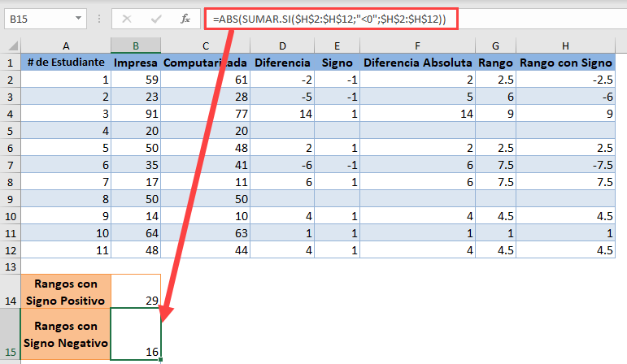Select row 13 header
Viewport: 627px width, 364px height.
tap(11, 266)
